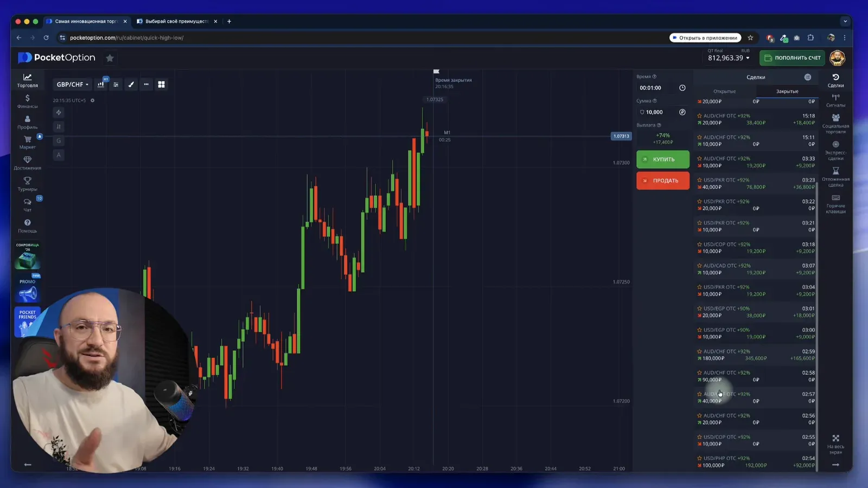Viewport: 868px width, 488px height.
Task: Click the A chart button
Action: pos(59,155)
